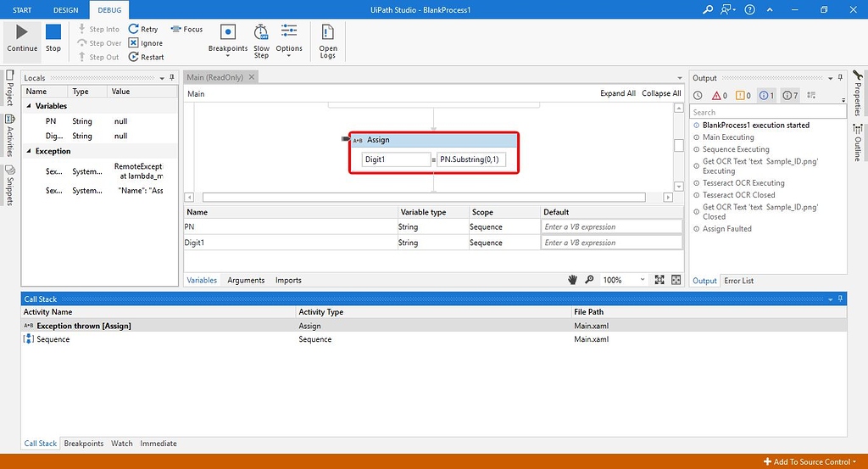Screen dimensions: 868x469
Task: Open the Activities side panel
Action: point(9,135)
